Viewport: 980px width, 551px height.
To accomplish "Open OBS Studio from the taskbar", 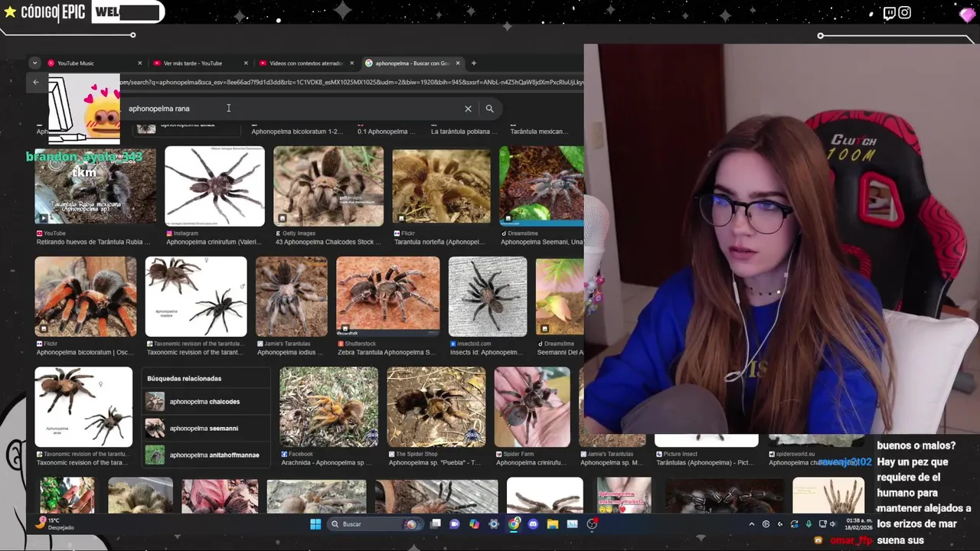I will (592, 524).
